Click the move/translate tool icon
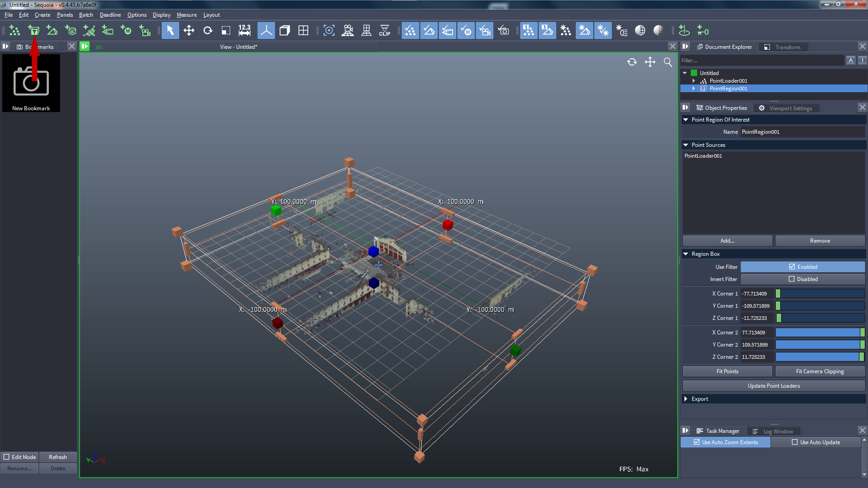The height and width of the screenshot is (488, 868). [x=189, y=31]
